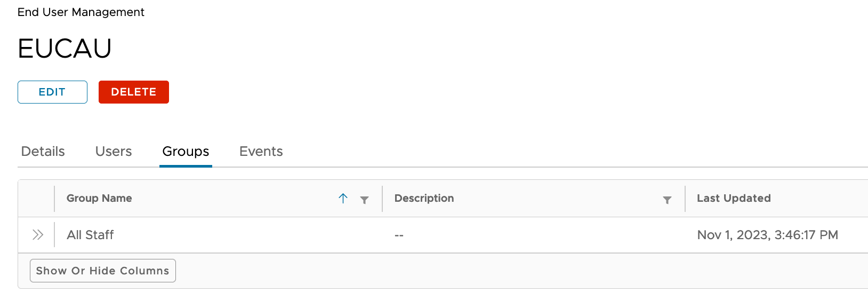Sort by the Group Name header

(99, 199)
